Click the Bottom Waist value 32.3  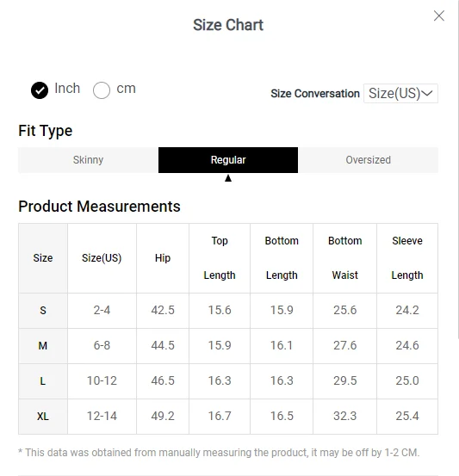[x=344, y=416]
